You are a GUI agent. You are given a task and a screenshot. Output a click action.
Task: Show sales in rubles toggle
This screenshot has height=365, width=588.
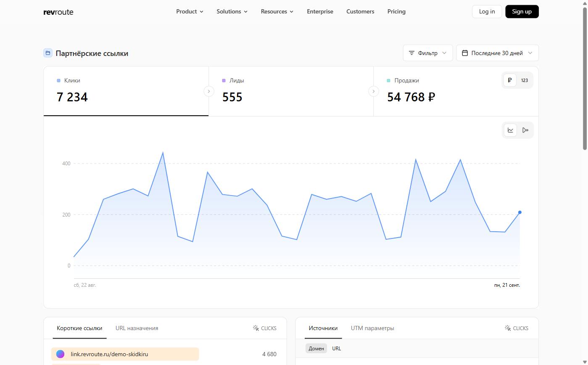pyautogui.click(x=510, y=80)
